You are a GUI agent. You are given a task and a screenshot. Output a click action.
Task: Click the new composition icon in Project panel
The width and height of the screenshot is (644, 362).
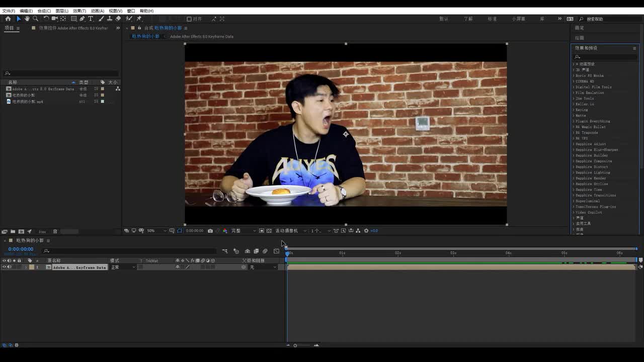pos(21,231)
